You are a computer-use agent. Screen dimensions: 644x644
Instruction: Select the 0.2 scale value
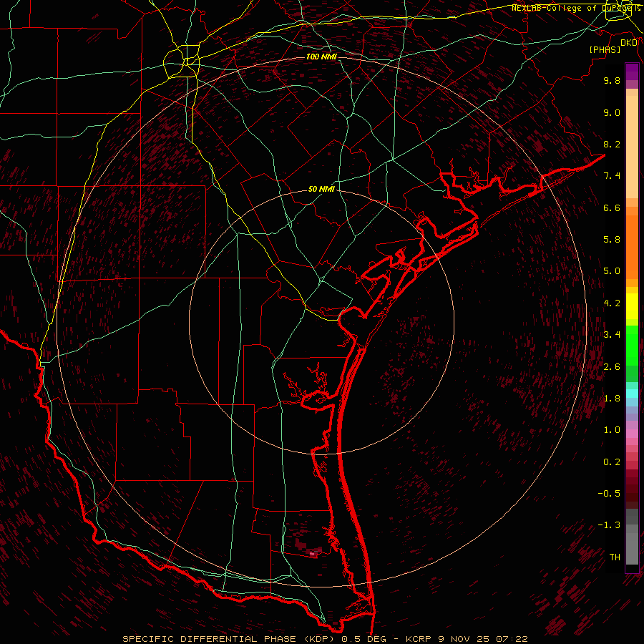(x=612, y=462)
